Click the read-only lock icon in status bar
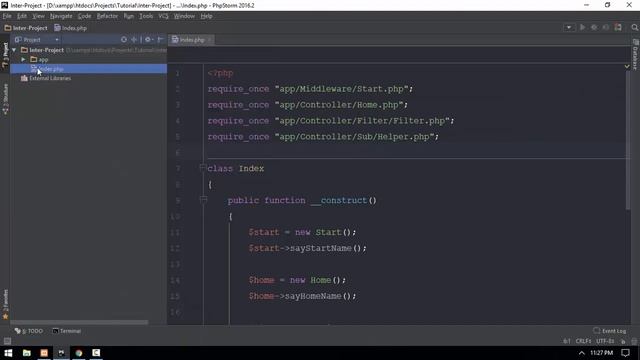This screenshot has width=640, height=360. point(623,341)
